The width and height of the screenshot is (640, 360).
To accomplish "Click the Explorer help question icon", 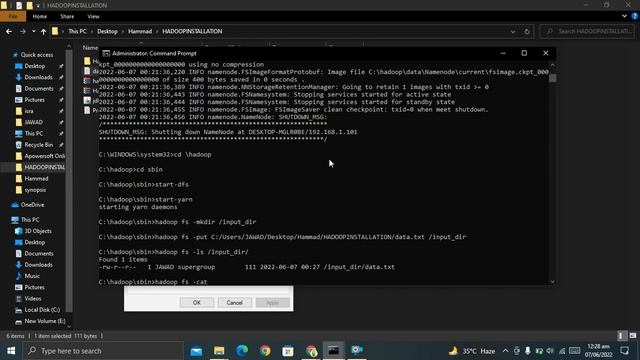I will 635,16.
